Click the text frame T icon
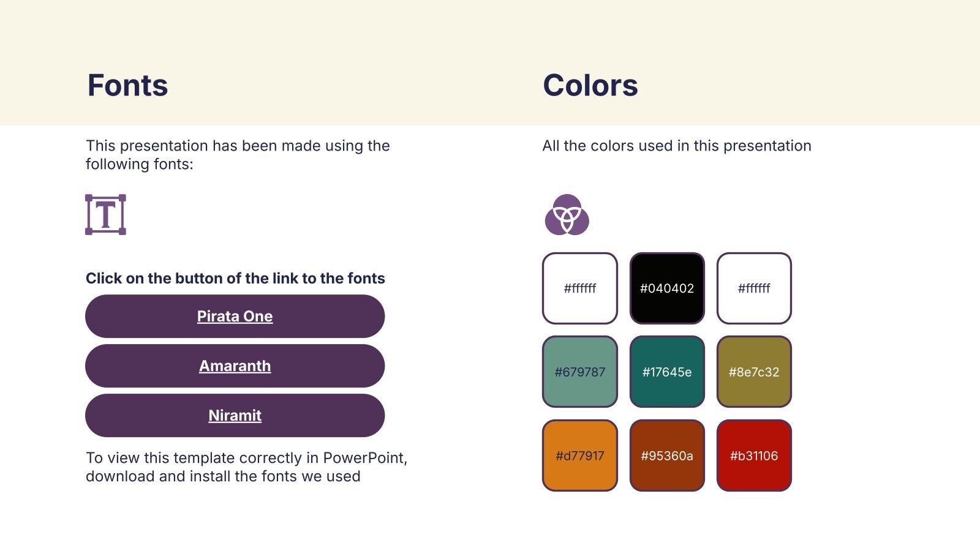This screenshot has width=980, height=551. coord(105,215)
